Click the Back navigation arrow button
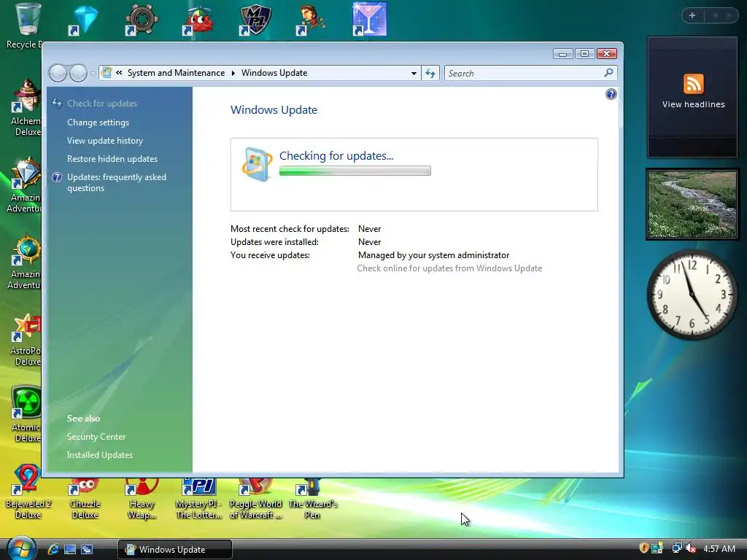The height and width of the screenshot is (560, 747). pyautogui.click(x=58, y=74)
